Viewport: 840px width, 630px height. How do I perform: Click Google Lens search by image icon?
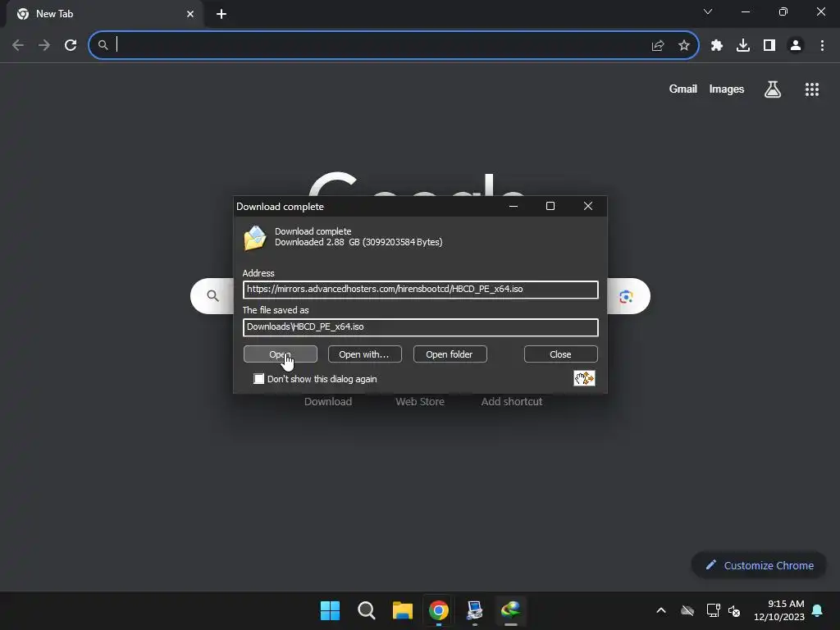click(626, 296)
